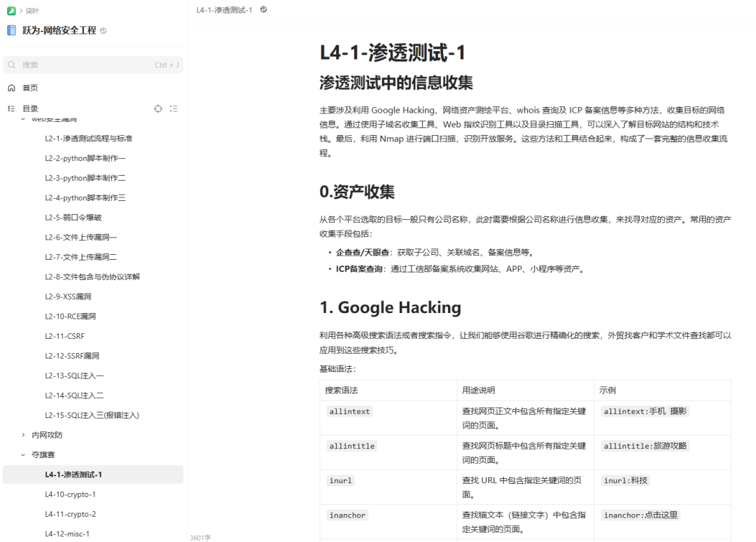Open L2-9-XSS漏洞 document
Screen dimensions: 756x542
[68, 296]
